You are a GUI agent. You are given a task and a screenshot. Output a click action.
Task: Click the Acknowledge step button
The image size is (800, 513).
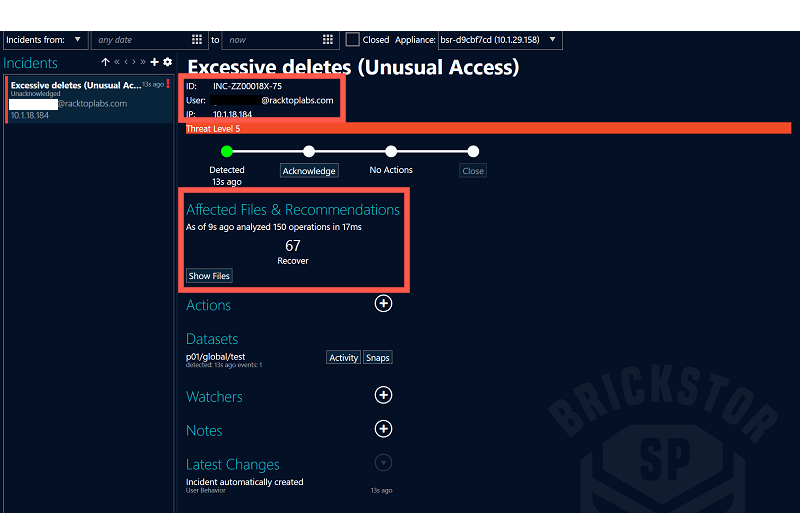coord(309,171)
